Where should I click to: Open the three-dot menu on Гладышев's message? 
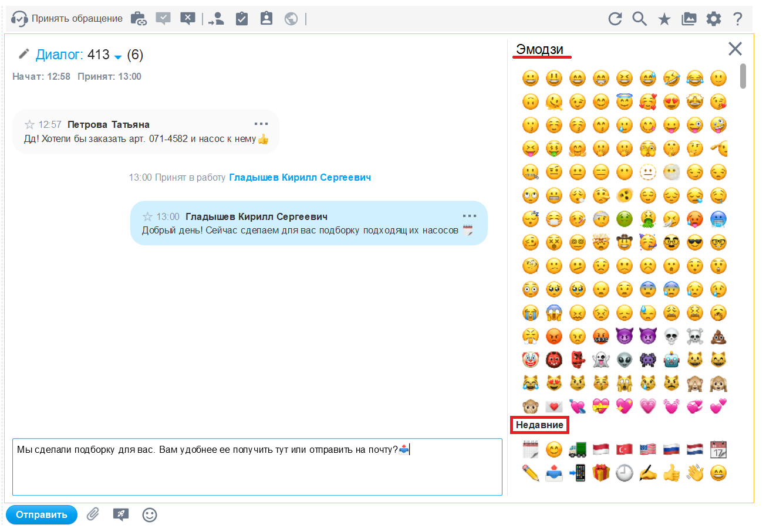click(x=470, y=216)
